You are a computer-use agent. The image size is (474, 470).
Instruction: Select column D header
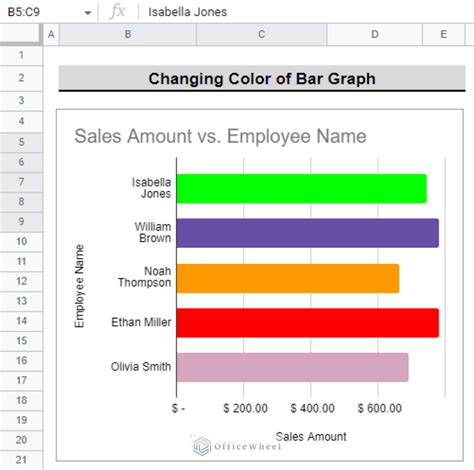[x=375, y=34]
